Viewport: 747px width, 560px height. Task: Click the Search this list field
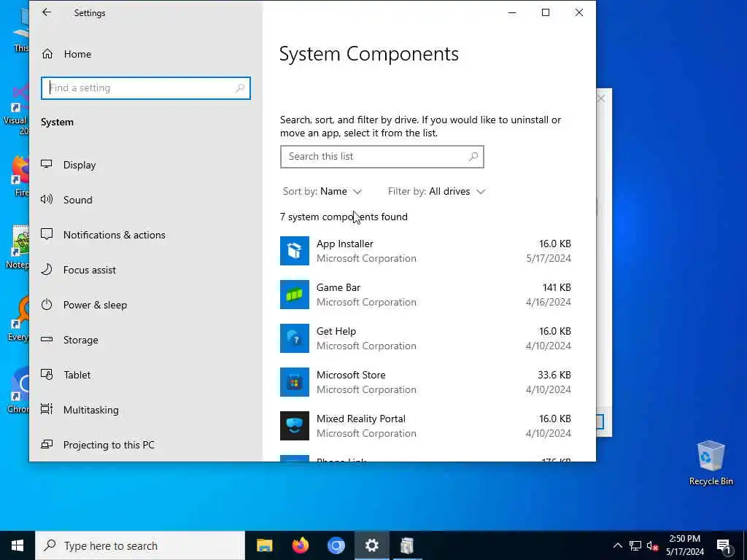point(382,157)
